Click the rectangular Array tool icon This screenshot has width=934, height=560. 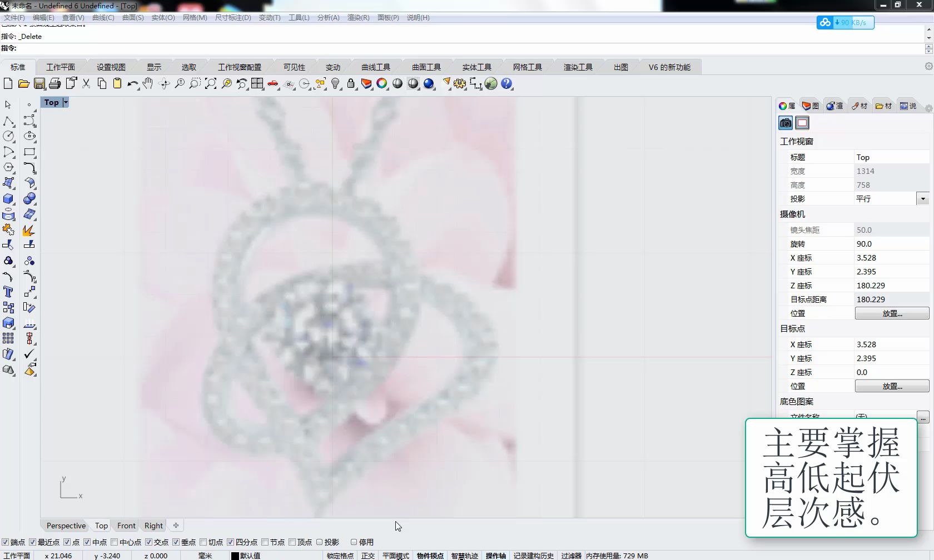point(8,338)
